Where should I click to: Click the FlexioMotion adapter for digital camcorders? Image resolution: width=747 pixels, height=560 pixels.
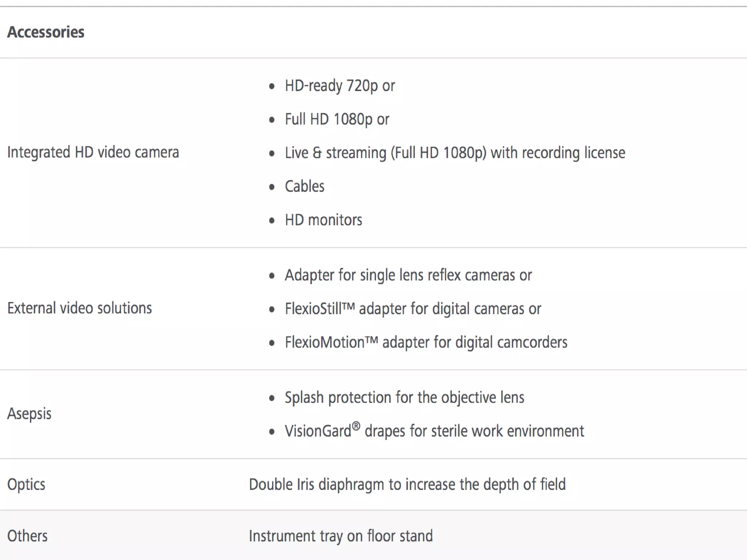(426, 342)
